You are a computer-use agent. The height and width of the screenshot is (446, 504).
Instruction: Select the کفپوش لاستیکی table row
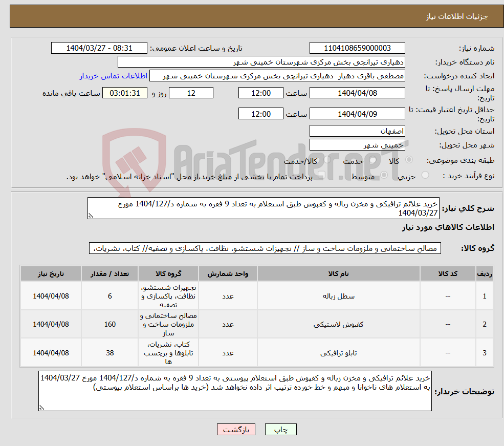pos(256,324)
